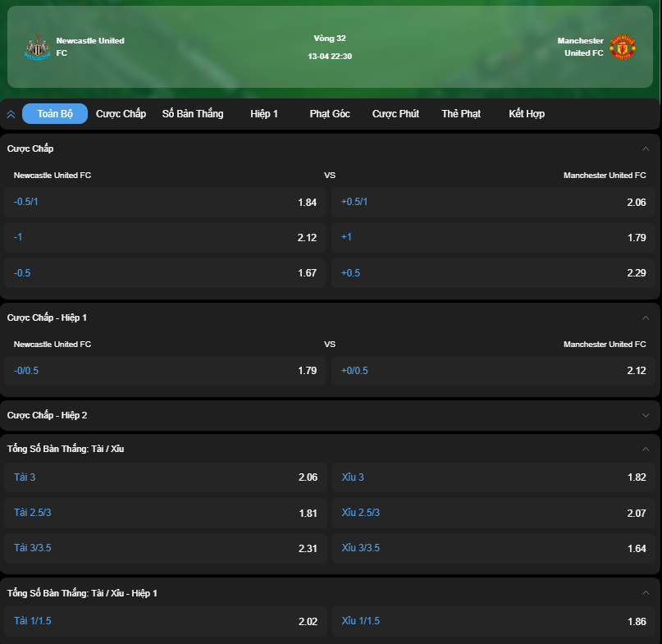Collapse the tab bar with double-chevron icon
662x644 pixels.
point(11,114)
